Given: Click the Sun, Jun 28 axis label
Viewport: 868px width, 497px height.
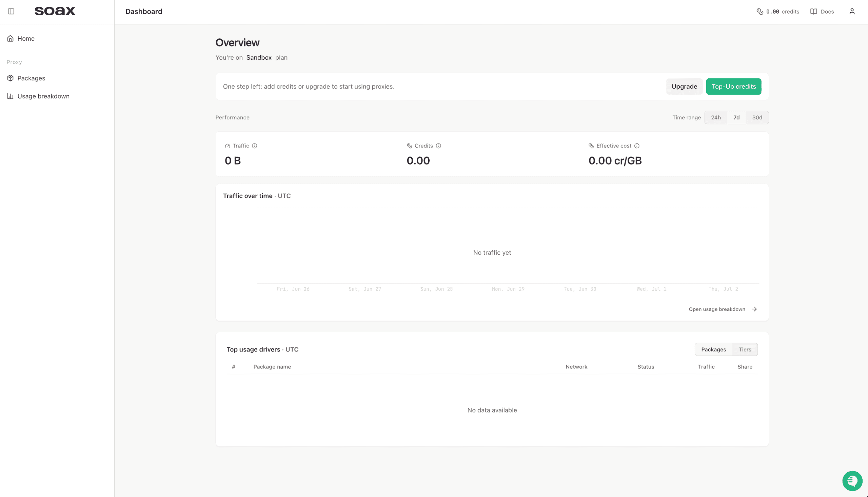Looking at the screenshot, I should coord(436,289).
